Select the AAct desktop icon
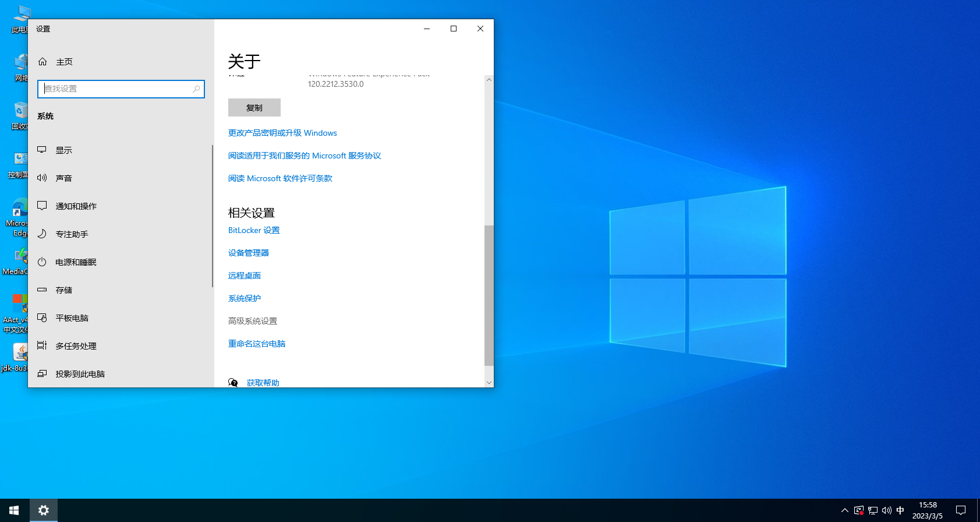 coord(16,313)
